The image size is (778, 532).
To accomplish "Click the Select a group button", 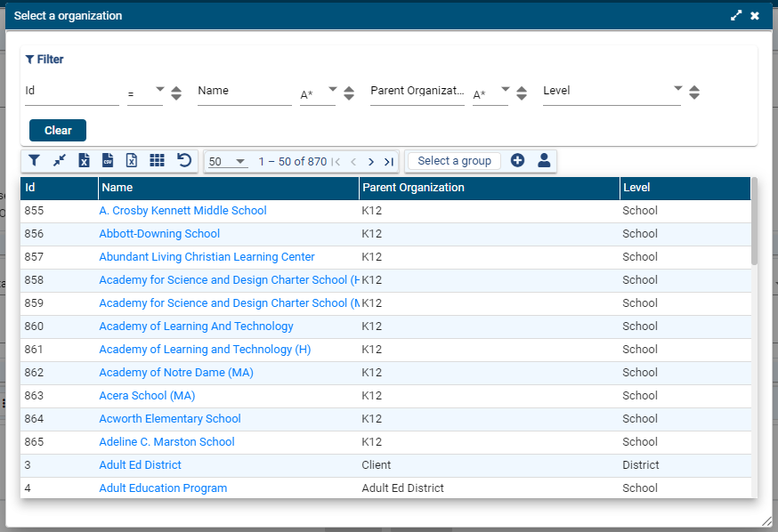I will coord(454,161).
